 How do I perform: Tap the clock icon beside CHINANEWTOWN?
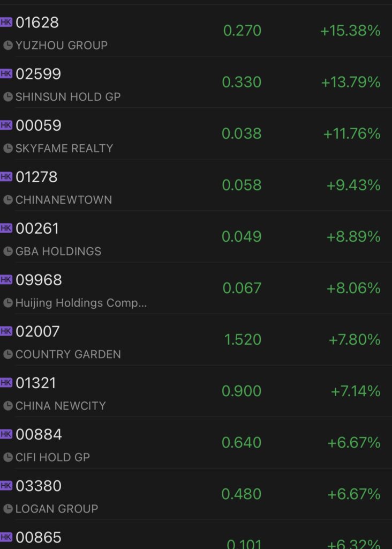click(8, 200)
